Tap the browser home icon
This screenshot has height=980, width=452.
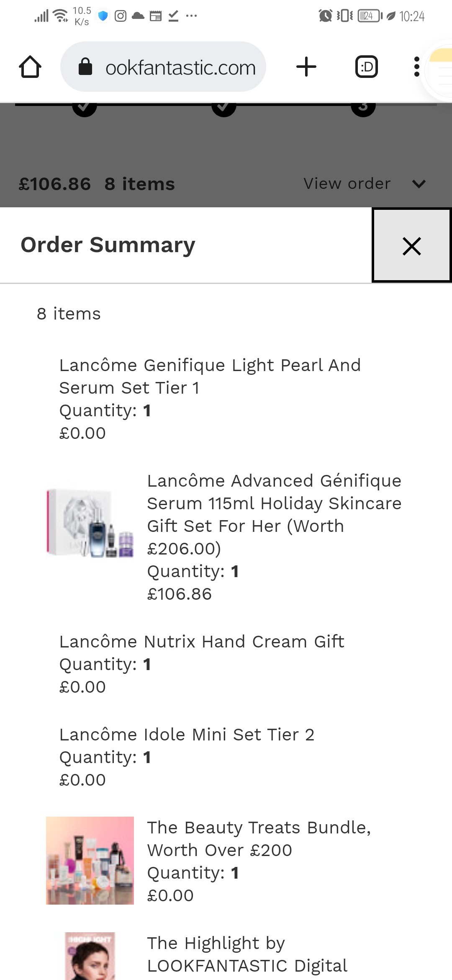pyautogui.click(x=30, y=67)
